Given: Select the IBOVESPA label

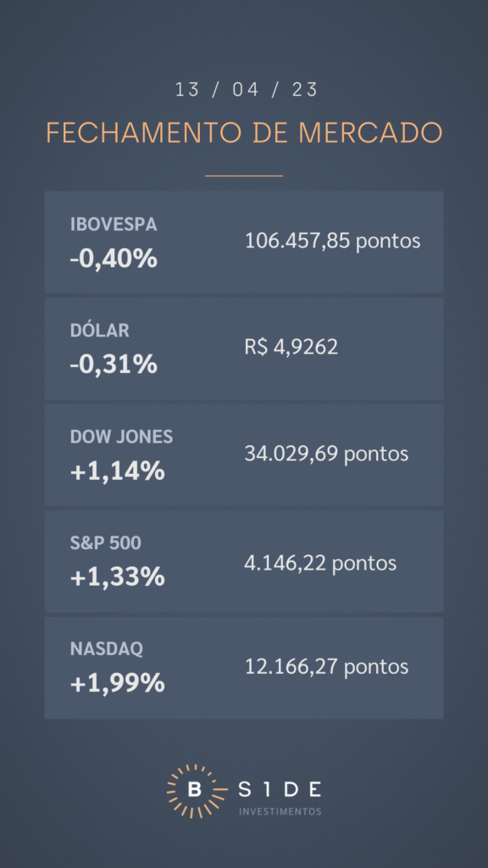Looking at the screenshot, I should point(114,224).
